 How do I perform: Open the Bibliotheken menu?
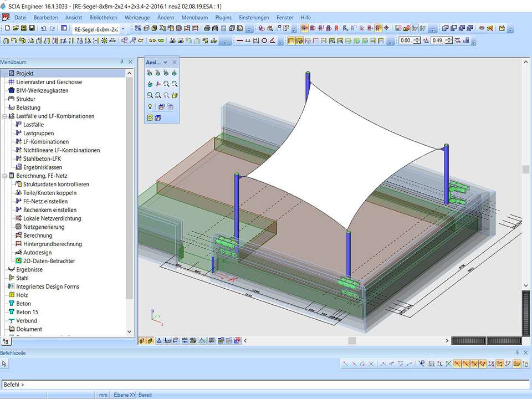[x=103, y=17]
